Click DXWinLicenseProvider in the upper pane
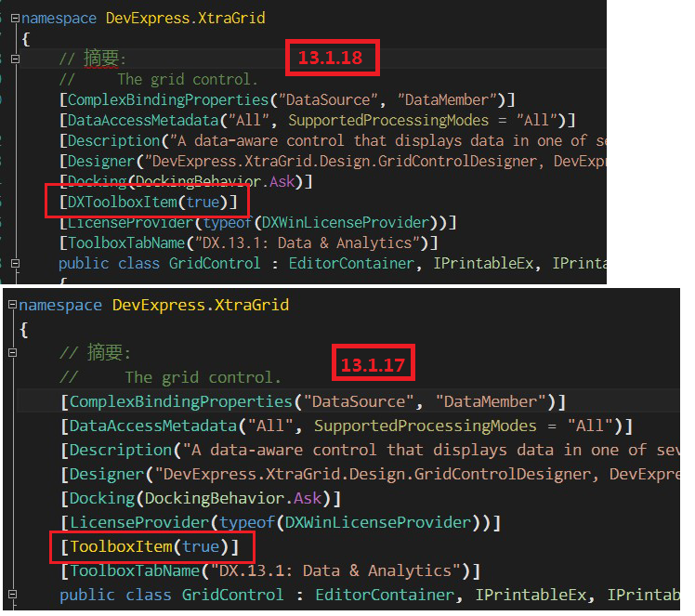The image size is (695, 616). tap(346, 222)
